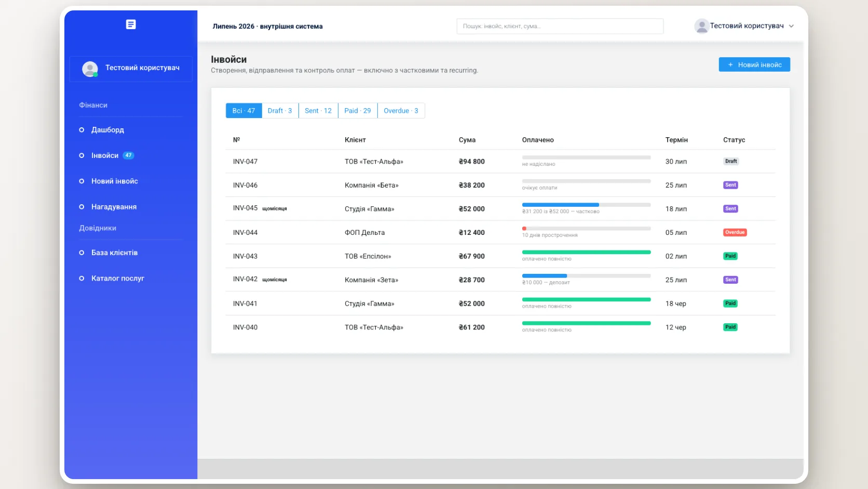Click the search field Пошук: інвойс, клієнт
Image resolution: width=868 pixels, height=489 pixels.
pos(560,26)
